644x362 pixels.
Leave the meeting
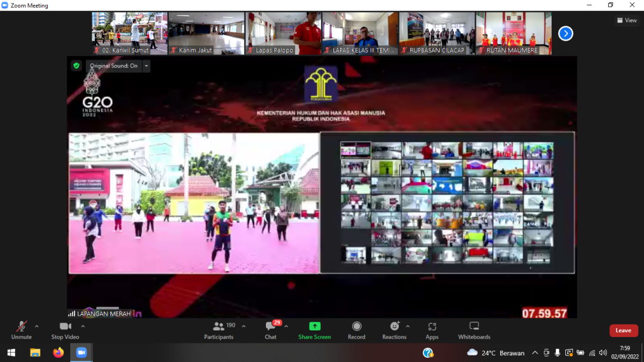tap(623, 330)
